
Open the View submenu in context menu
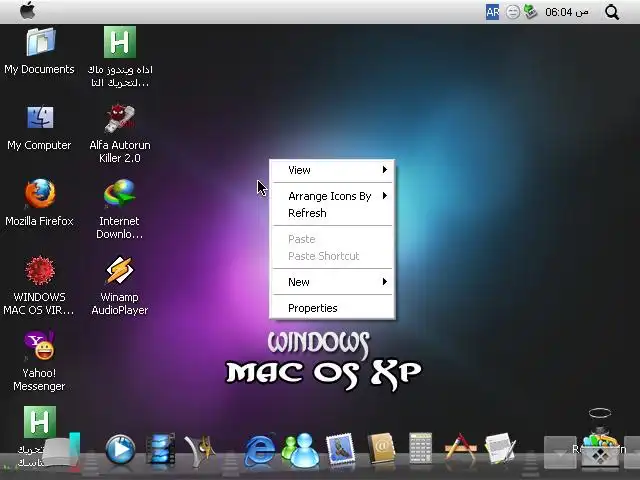tap(332, 170)
